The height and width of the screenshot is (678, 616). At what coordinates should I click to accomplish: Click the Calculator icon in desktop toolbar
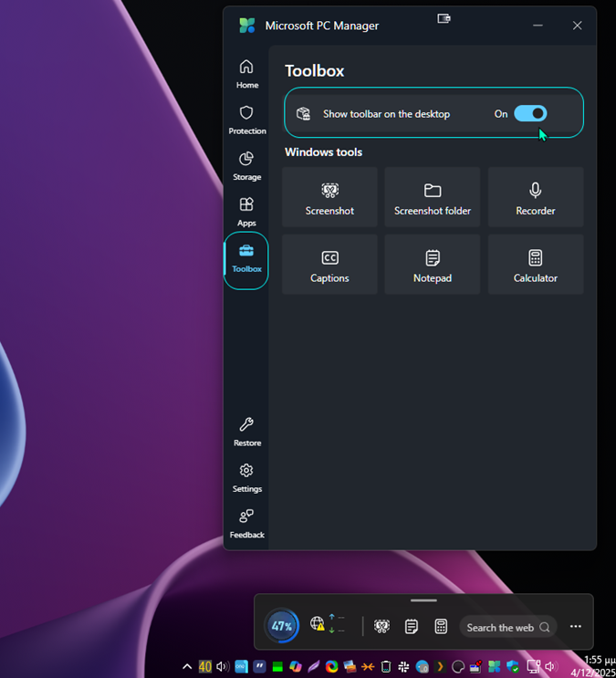tap(441, 627)
